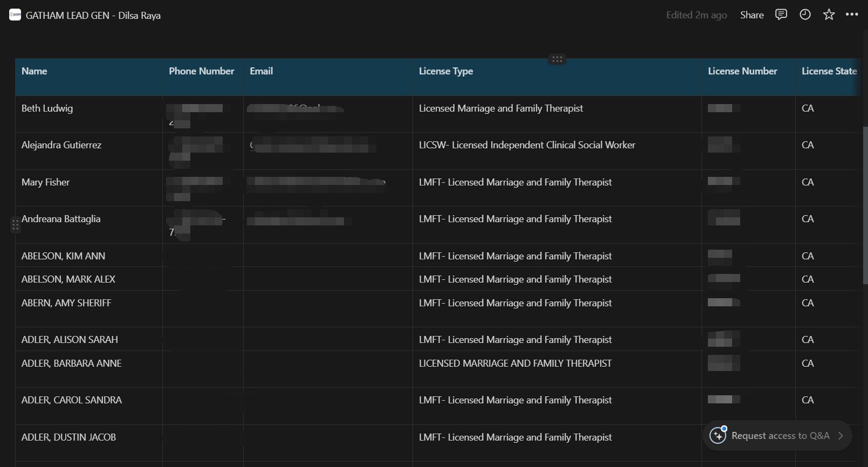
Task: Click the Q&A sparkle icon
Action: point(718,435)
